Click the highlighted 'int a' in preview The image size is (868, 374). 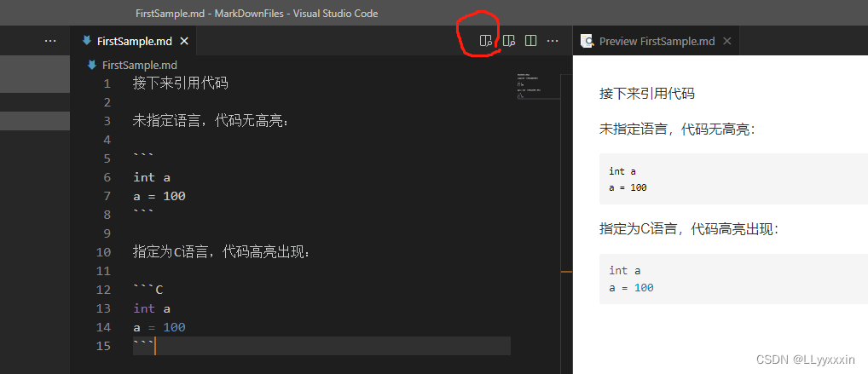[625, 271]
